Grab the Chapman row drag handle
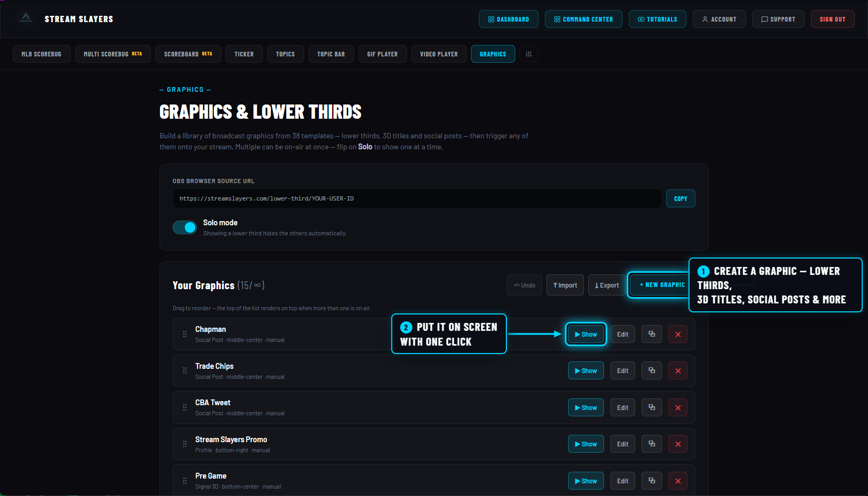 [185, 334]
